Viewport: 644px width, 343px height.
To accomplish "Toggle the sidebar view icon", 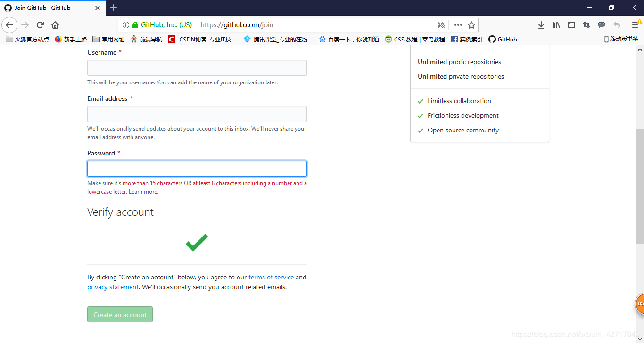I will pos(571,25).
